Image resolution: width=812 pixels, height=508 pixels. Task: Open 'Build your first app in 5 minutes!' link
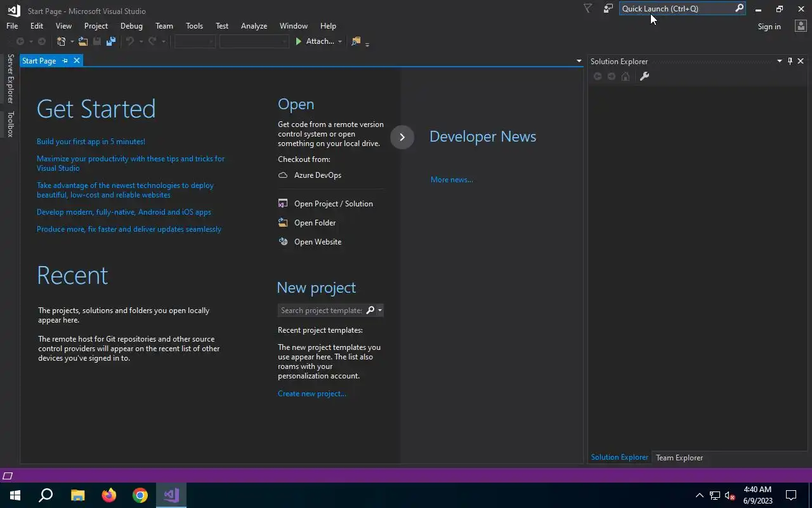pyautogui.click(x=91, y=142)
